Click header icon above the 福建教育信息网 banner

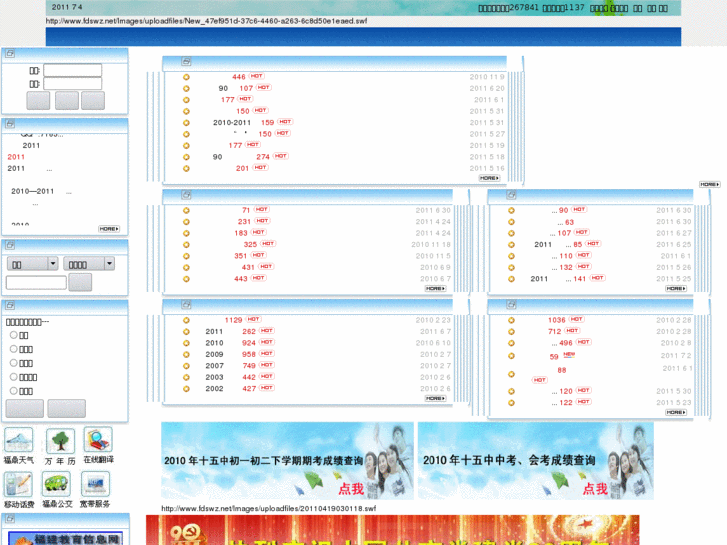10,519
